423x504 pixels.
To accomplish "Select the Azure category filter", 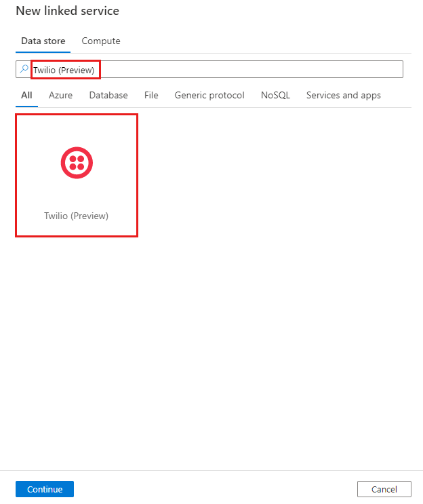I will (61, 96).
